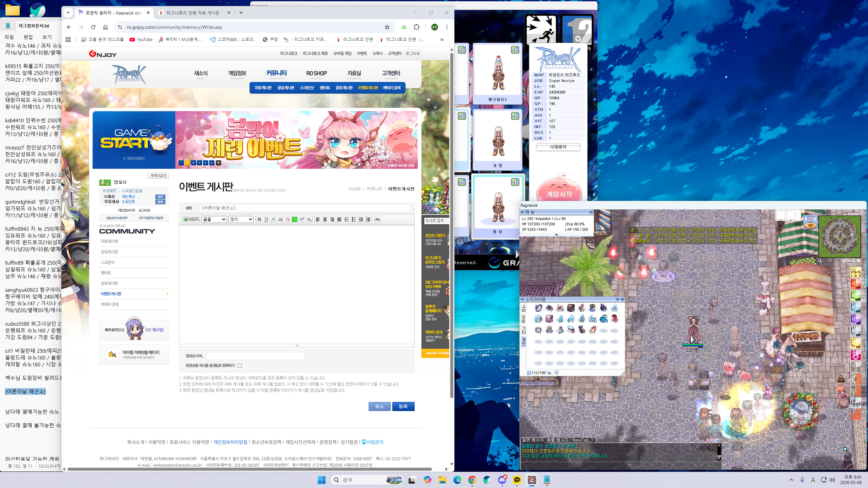Insert a link with the URL button
The image size is (868, 488).
click(x=377, y=220)
